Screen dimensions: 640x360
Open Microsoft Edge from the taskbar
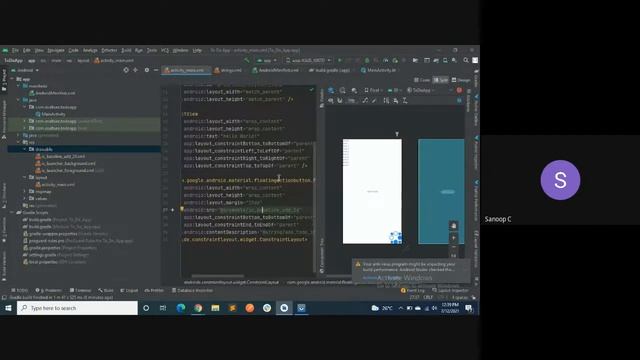(x=181, y=308)
